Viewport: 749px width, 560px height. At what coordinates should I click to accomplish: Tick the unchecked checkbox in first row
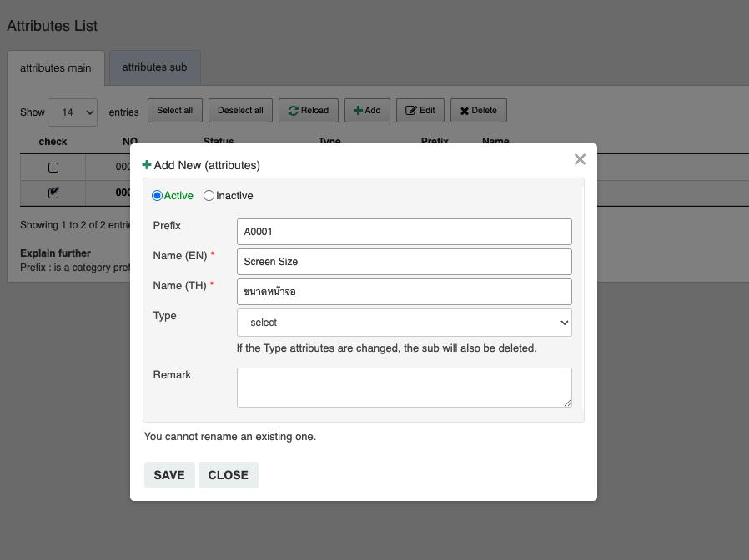tap(53, 167)
